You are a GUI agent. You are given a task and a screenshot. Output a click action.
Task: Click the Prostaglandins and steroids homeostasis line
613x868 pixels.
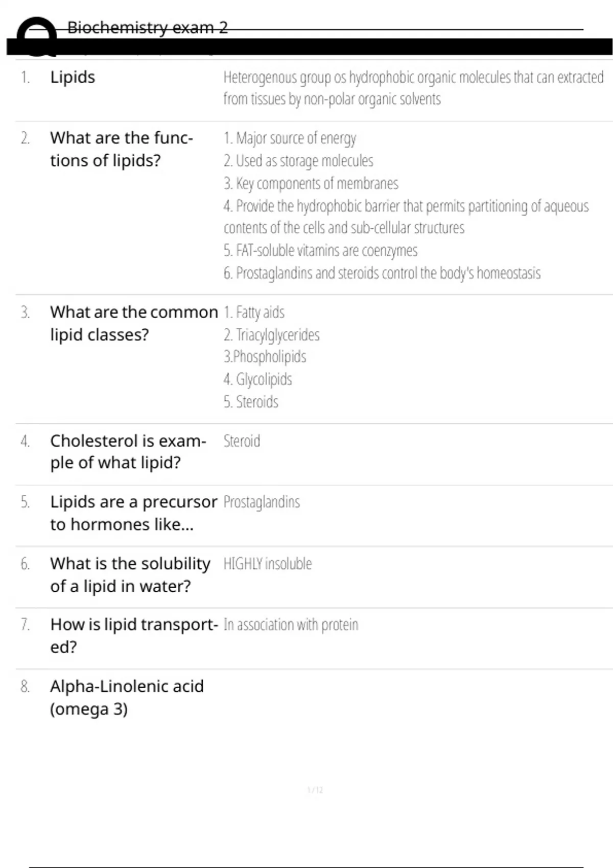382,273
